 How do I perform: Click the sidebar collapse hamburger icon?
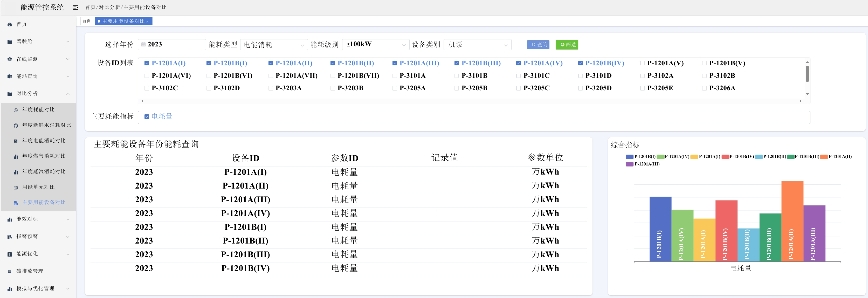coord(75,8)
